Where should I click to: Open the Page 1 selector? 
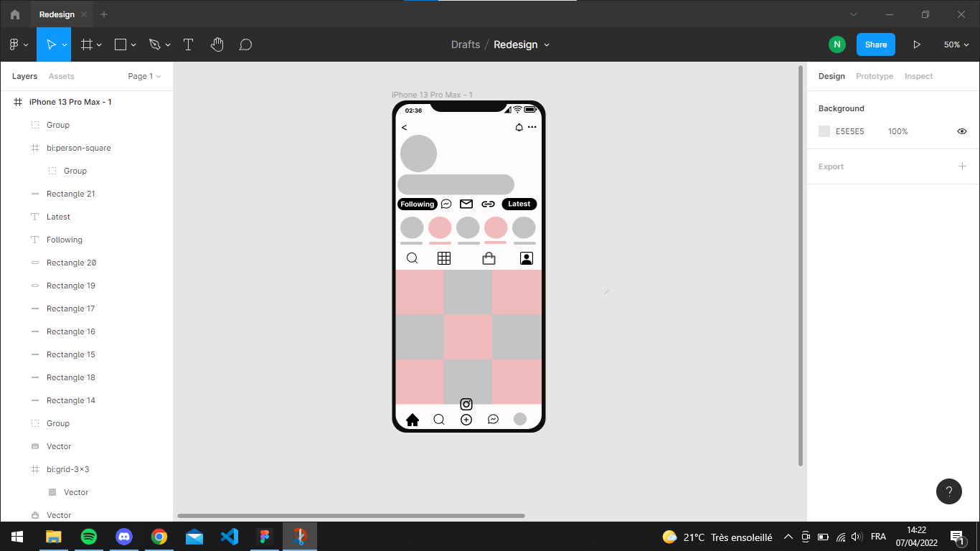point(143,76)
